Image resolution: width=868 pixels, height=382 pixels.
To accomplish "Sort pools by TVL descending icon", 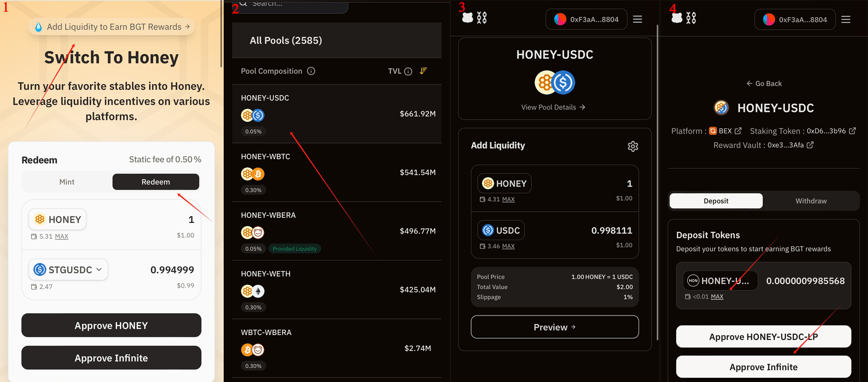I will click(424, 71).
